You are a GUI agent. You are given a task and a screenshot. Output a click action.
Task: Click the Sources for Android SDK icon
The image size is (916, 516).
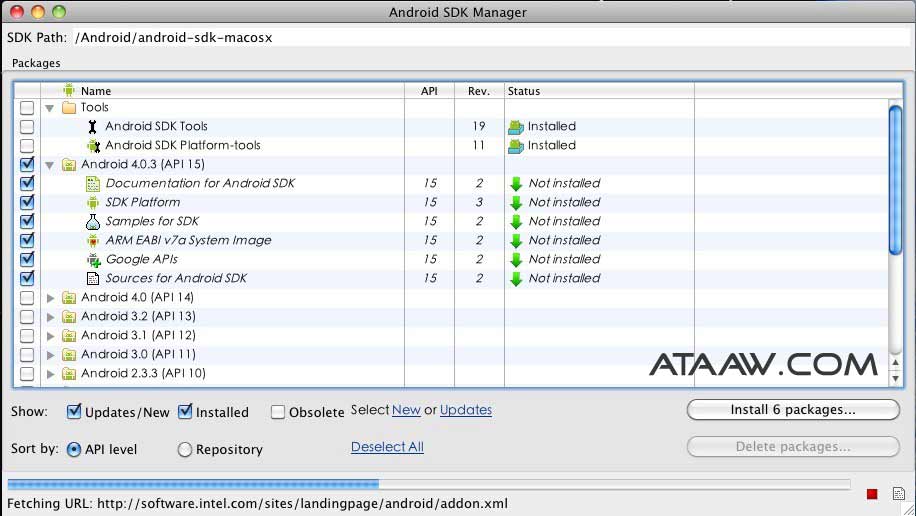[93, 279]
